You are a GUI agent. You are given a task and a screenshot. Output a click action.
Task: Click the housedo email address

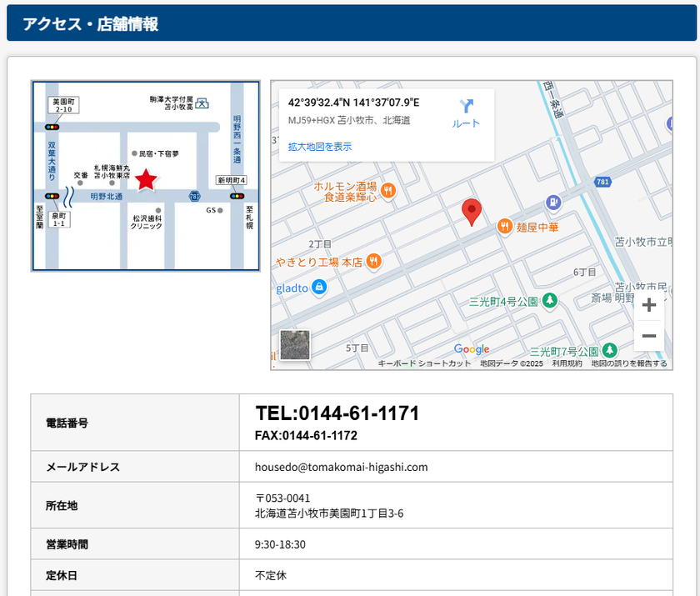pos(341,467)
